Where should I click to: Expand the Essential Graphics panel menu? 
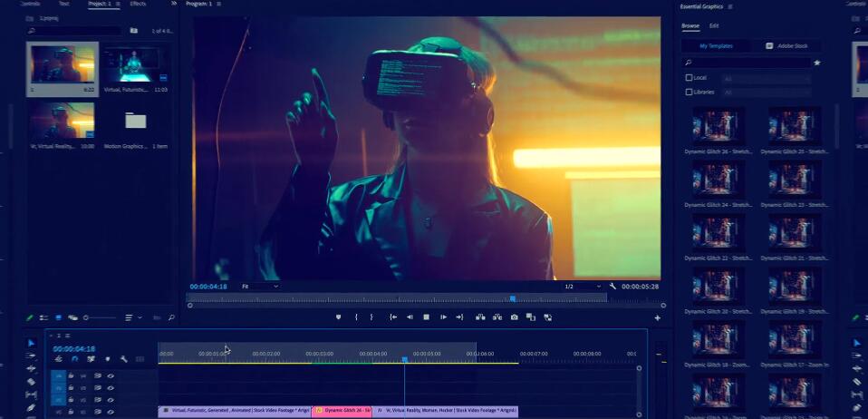pos(730,6)
